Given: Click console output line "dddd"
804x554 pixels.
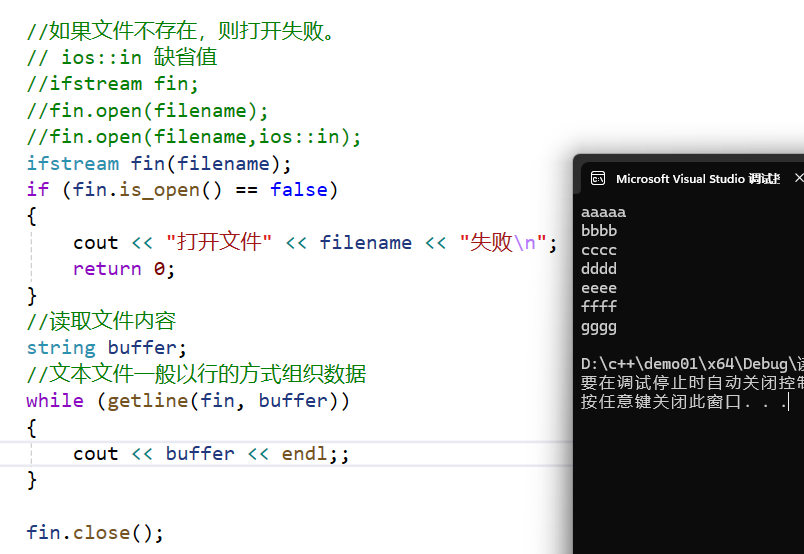Looking at the screenshot, I should pyautogui.click(x=599, y=269).
